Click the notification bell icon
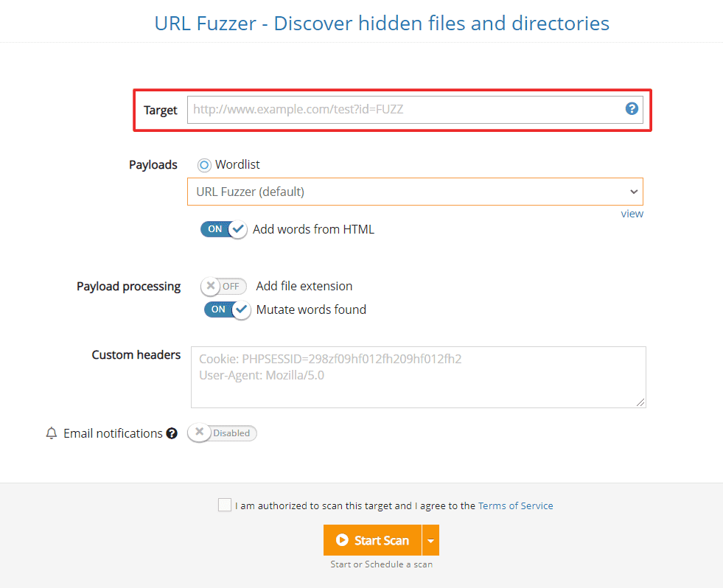Image resolution: width=723 pixels, height=588 pixels. (51, 433)
